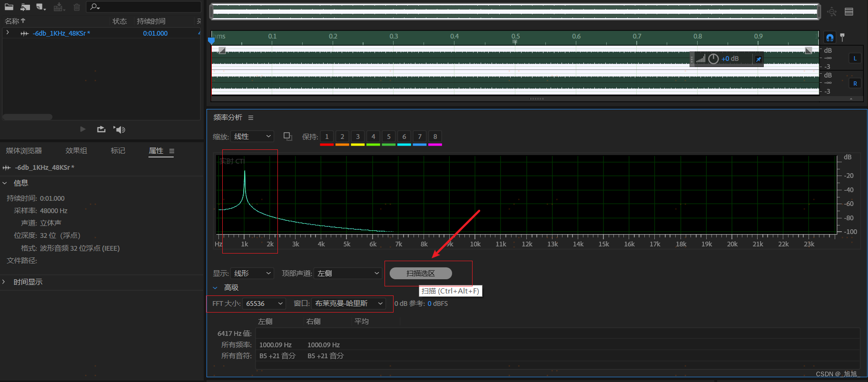Click the Files panel horizontal scrollbar
Image resolution: width=868 pixels, height=382 pixels.
pyautogui.click(x=28, y=117)
